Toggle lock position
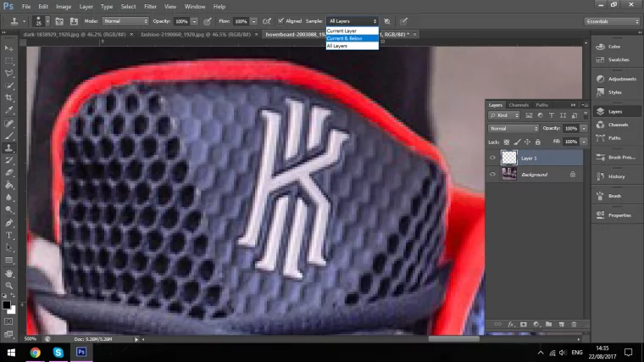This screenshot has height=362, width=644. tap(527, 142)
